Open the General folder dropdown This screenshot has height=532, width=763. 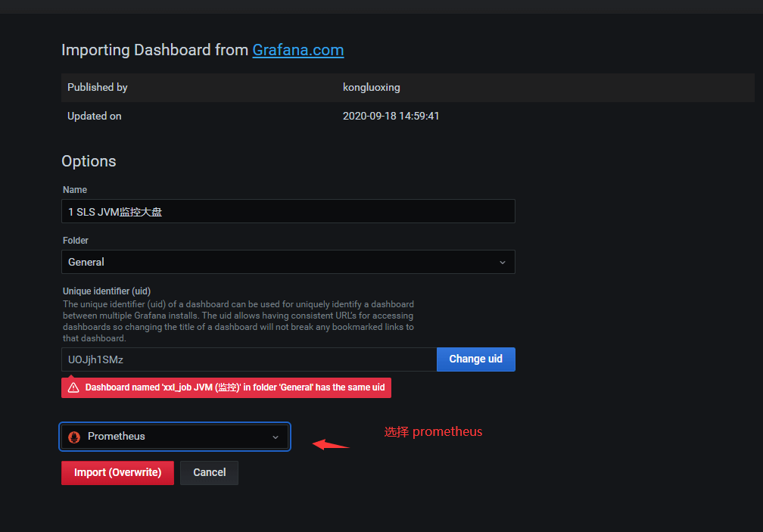tap(288, 262)
